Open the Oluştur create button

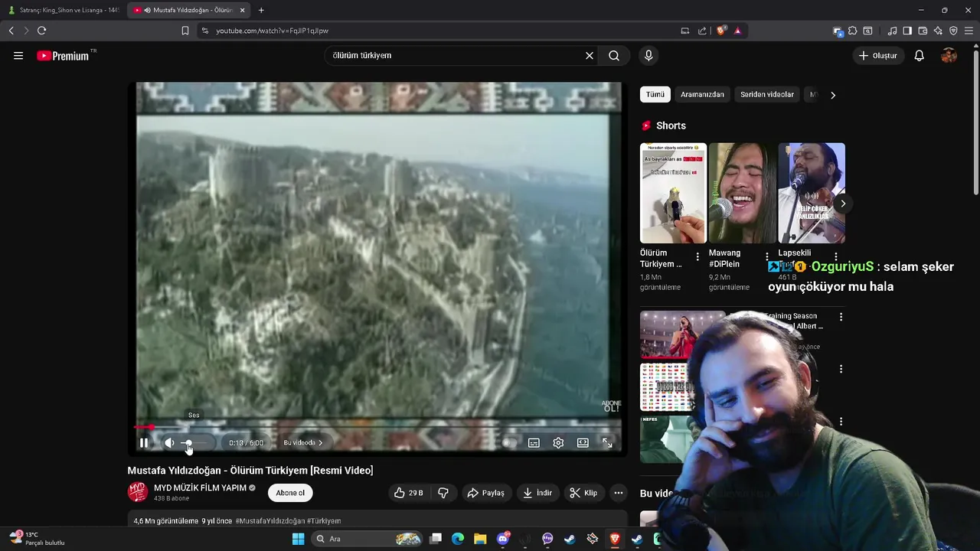point(877,55)
